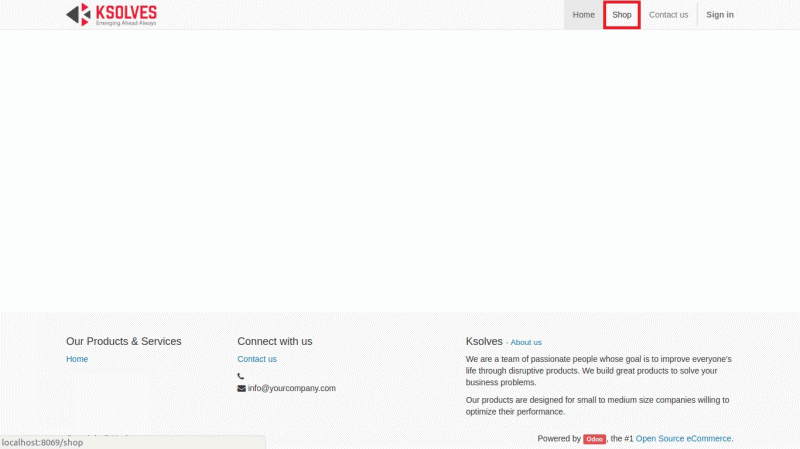Click the paragraph about small to medium companies

[x=597, y=405]
